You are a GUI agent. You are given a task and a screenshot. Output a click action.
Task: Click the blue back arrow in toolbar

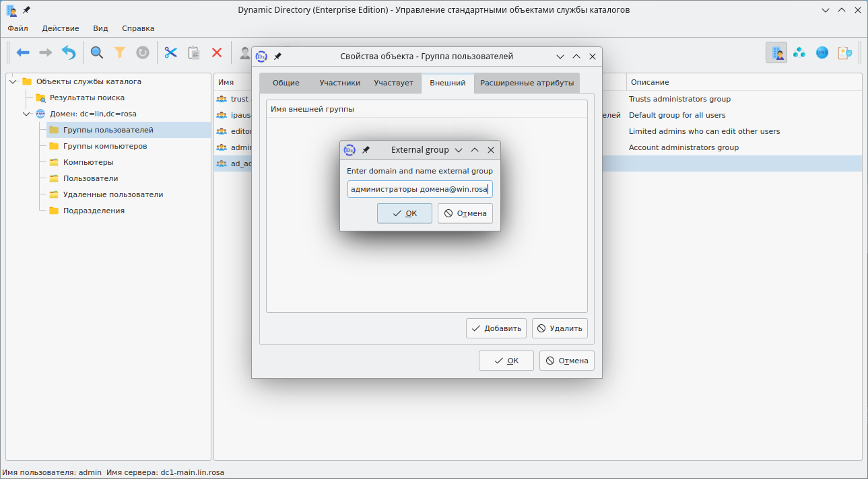(x=23, y=52)
